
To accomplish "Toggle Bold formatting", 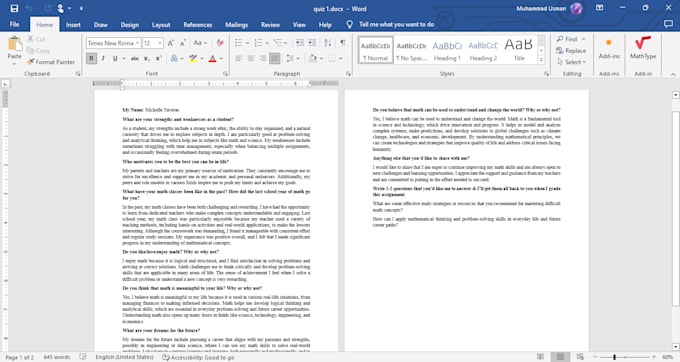I will tap(91, 58).
